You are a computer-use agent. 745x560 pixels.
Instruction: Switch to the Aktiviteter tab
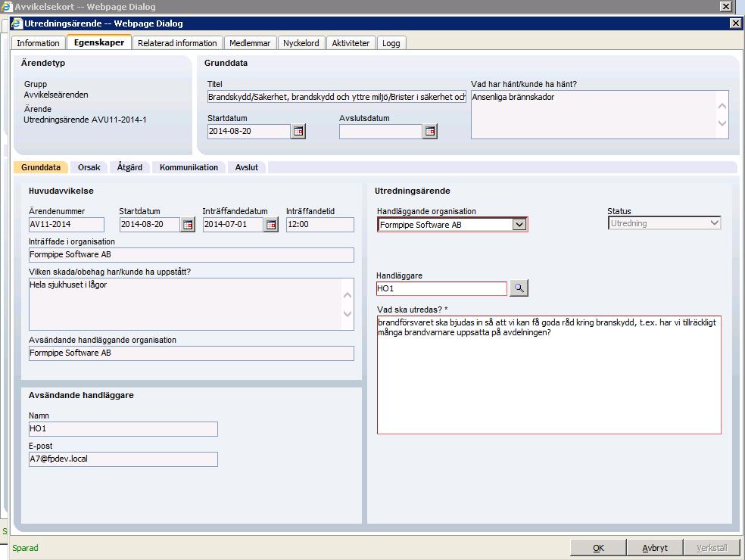351,42
